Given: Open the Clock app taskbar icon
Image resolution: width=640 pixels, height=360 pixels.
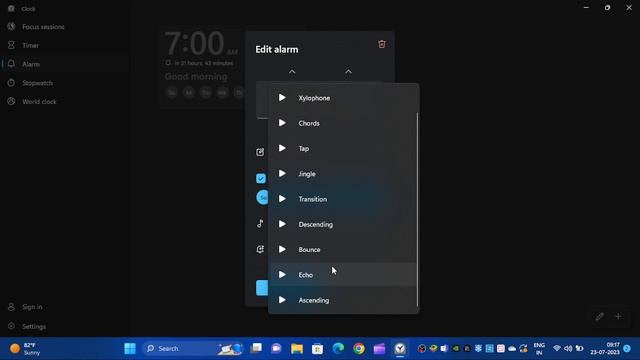Looking at the screenshot, I should click(x=400, y=349).
